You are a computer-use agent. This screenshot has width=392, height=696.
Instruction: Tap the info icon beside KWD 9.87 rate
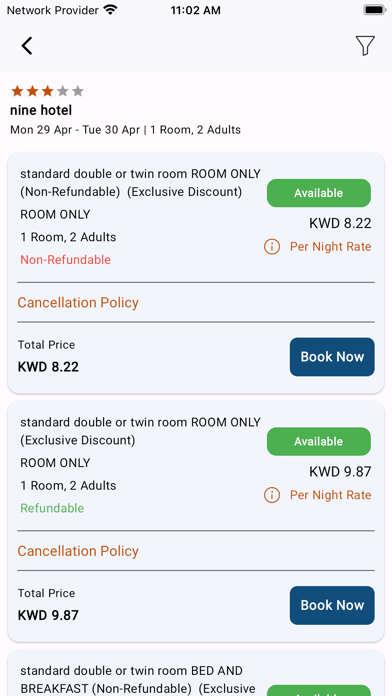pyautogui.click(x=272, y=495)
